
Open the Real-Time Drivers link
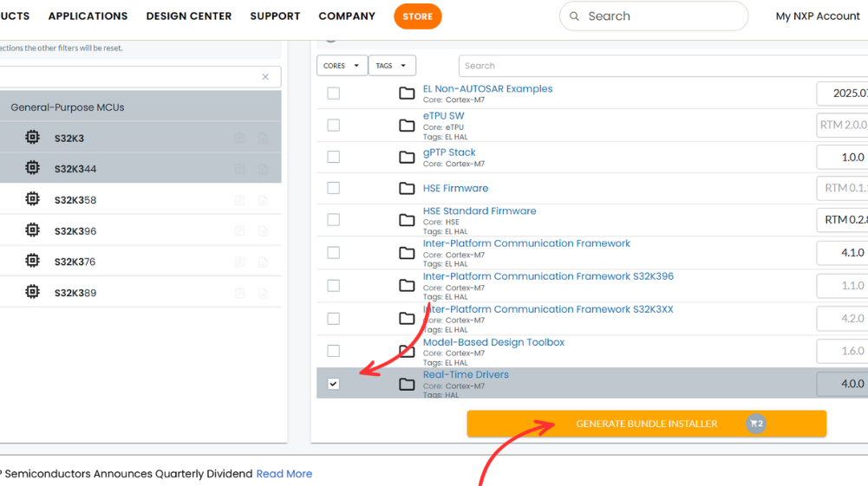coord(466,374)
